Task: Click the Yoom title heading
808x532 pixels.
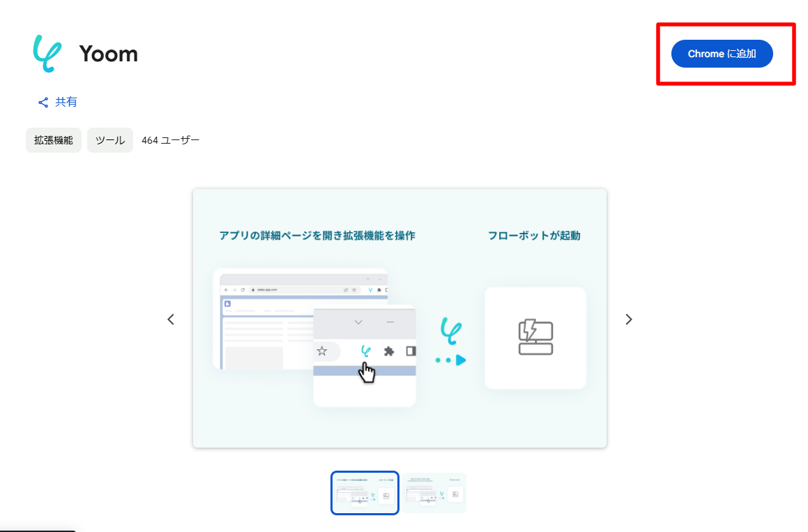Action: pyautogui.click(x=108, y=54)
